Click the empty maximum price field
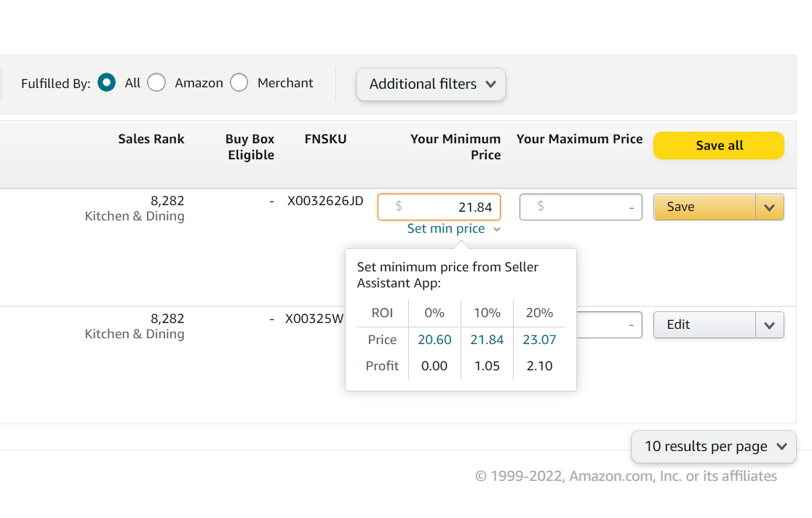Image resolution: width=812 pixels, height=518 pixels. coord(581,207)
